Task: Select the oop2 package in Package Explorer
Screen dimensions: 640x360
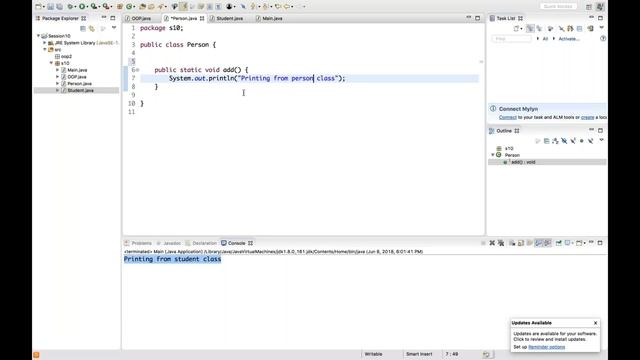Action: pyautogui.click(x=66, y=56)
